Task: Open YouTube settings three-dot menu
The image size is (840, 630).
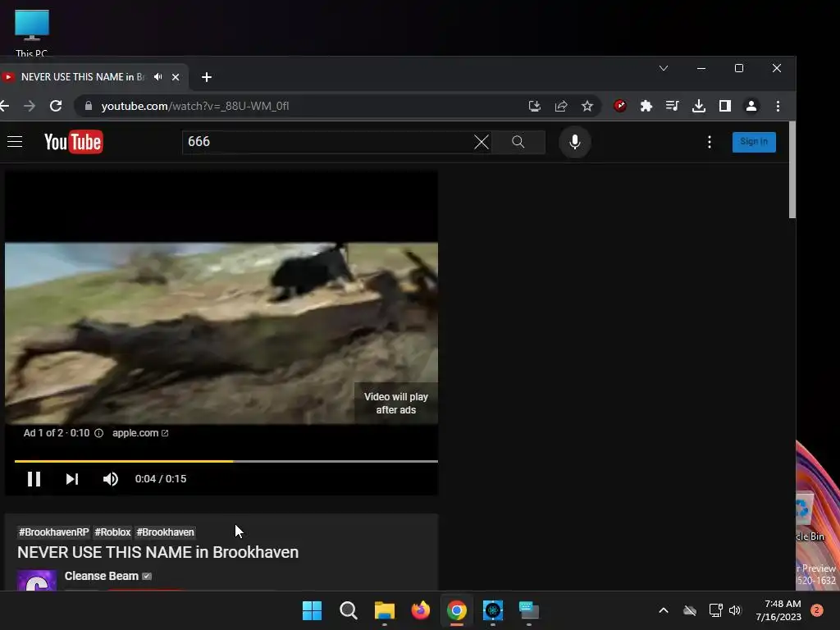Action: (x=710, y=142)
